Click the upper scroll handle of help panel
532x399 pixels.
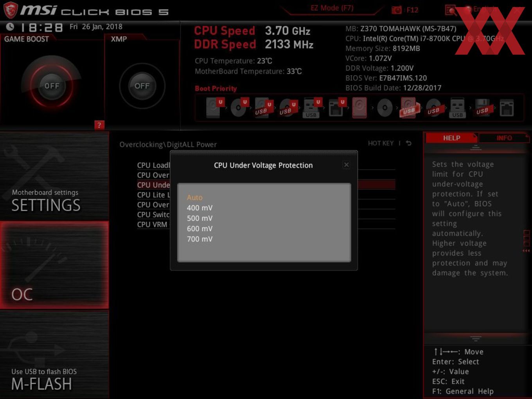[x=476, y=148]
